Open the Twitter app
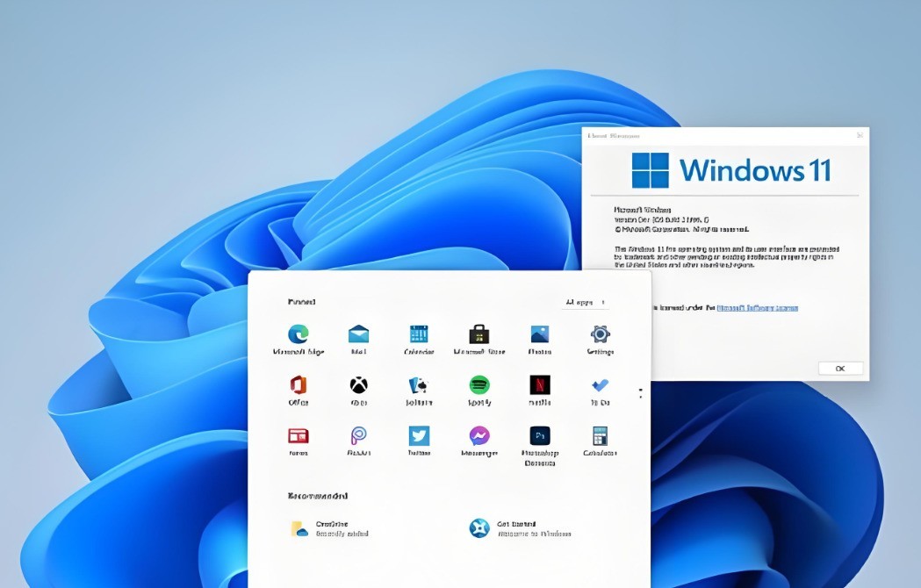921x588 pixels. pyautogui.click(x=419, y=436)
